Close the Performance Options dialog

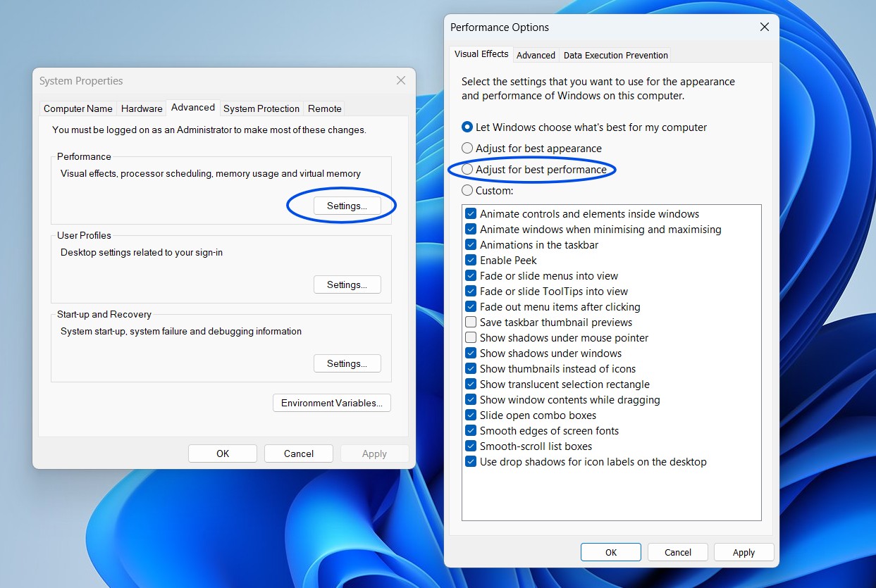tap(764, 27)
